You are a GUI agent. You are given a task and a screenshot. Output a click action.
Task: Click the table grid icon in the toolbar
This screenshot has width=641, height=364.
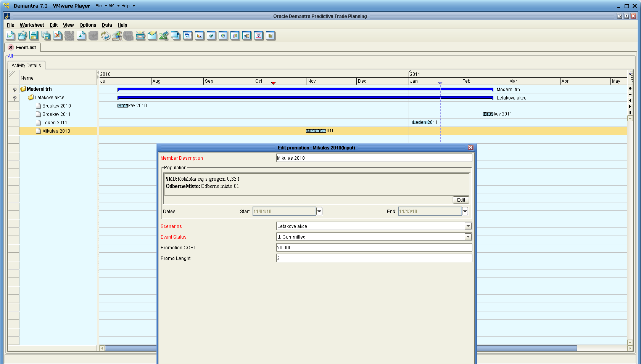pyautogui.click(x=271, y=36)
